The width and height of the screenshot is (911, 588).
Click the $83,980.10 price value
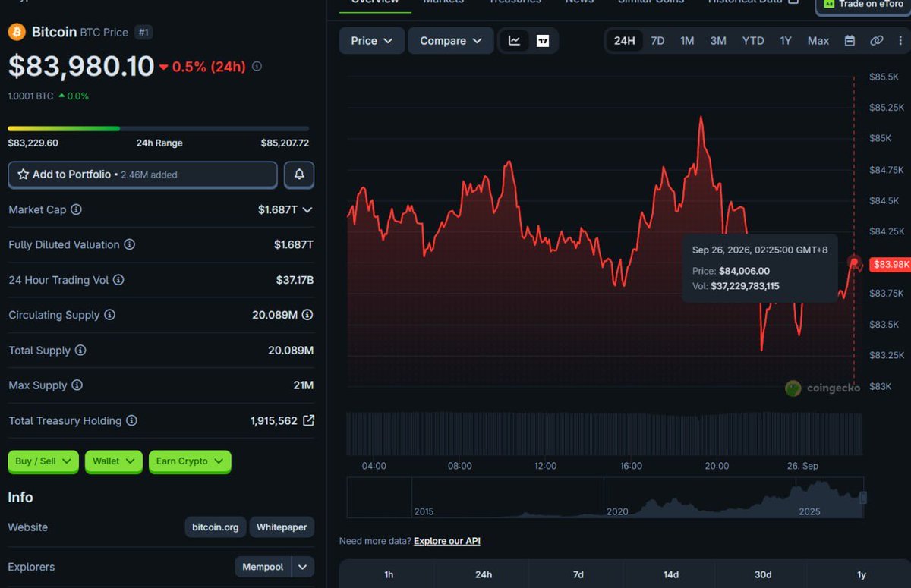click(81, 67)
